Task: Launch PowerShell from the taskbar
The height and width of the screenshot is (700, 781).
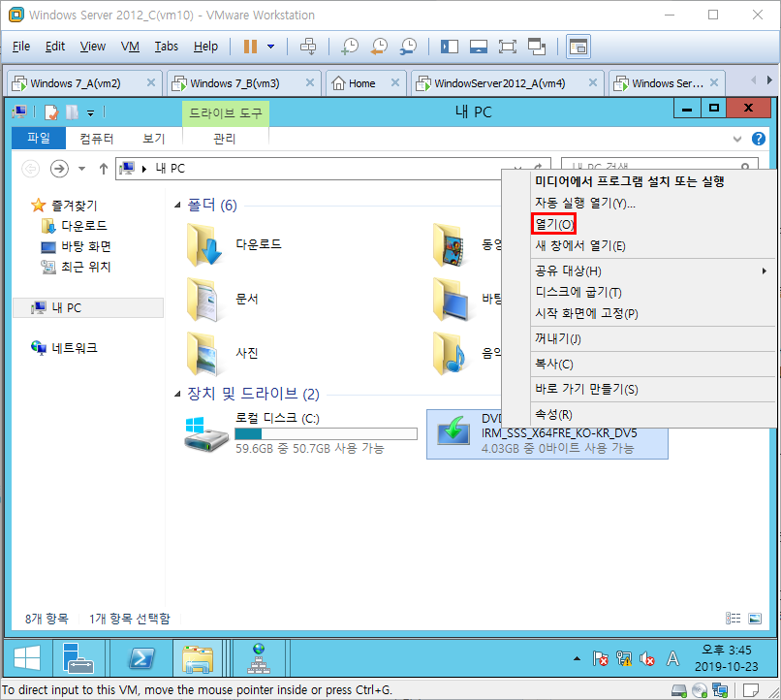Action: [141, 657]
